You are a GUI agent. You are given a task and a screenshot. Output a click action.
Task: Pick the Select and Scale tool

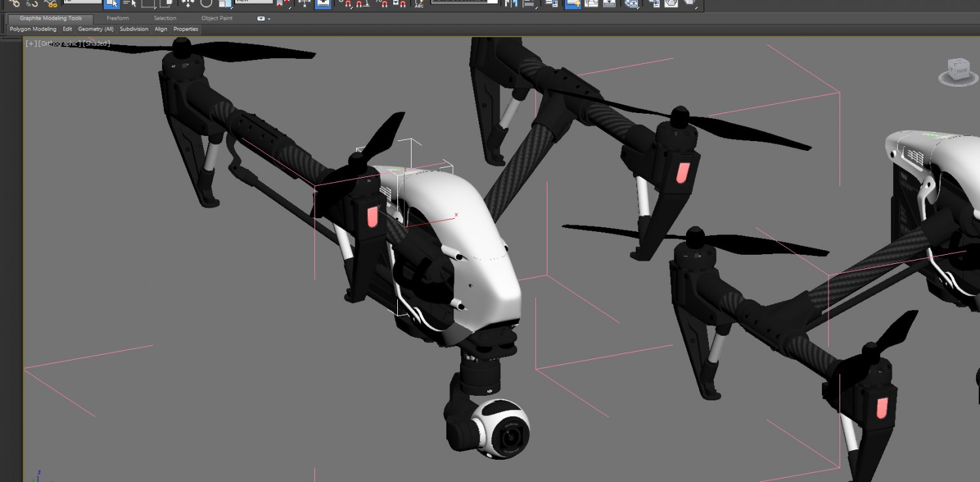[224, 4]
